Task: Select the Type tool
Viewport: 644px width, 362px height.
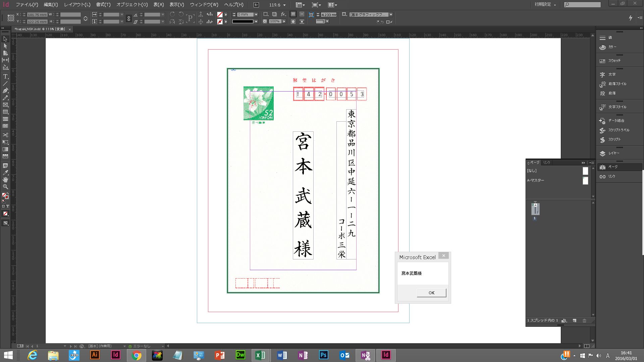Action: tap(5, 76)
